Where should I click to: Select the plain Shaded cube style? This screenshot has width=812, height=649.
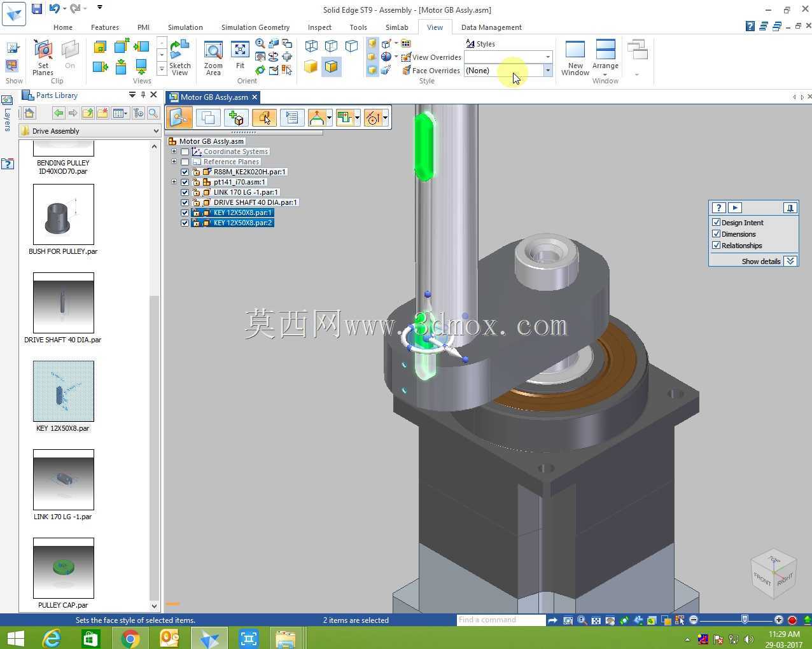click(x=311, y=66)
